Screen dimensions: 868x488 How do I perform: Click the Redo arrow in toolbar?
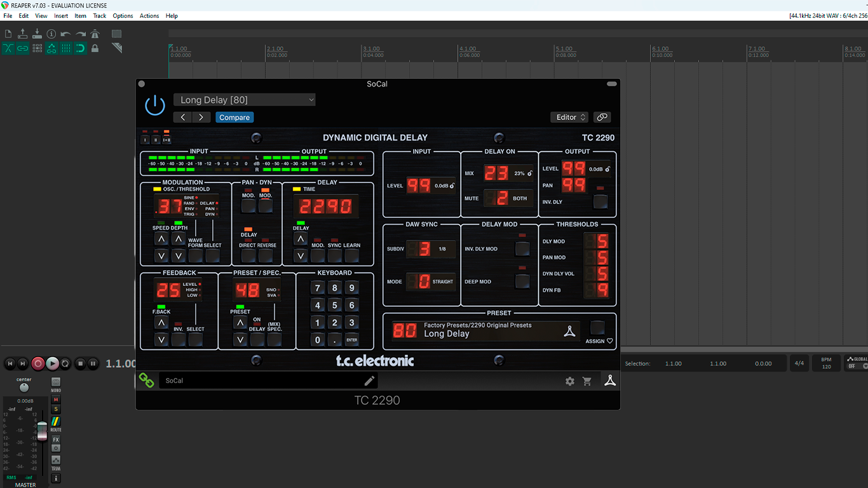tap(81, 34)
